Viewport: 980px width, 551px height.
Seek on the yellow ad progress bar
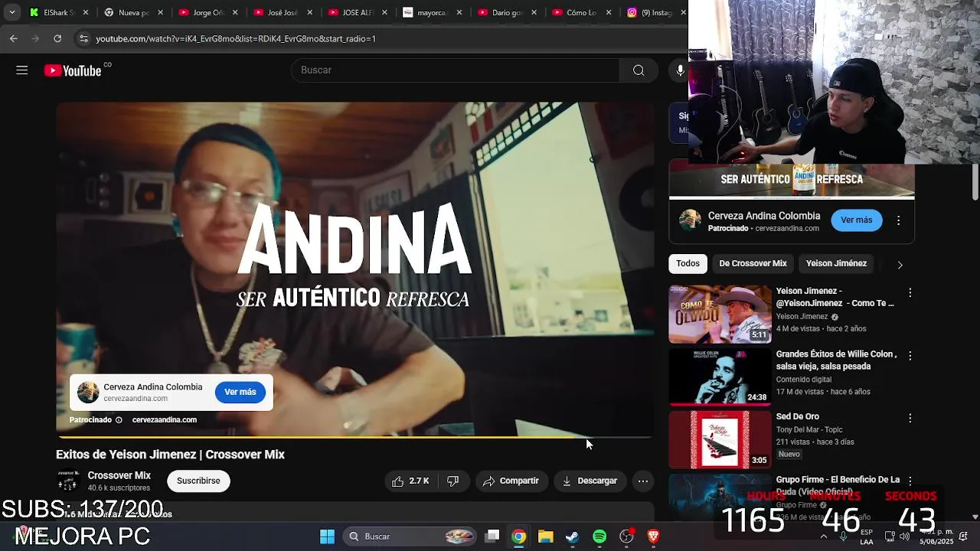click(x=355, y=437)
